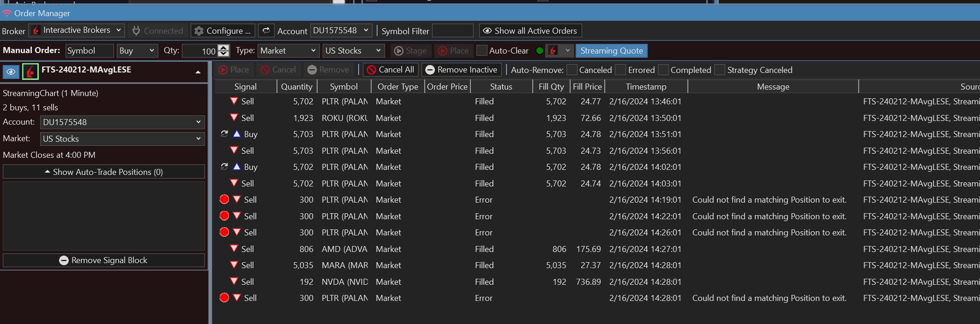Image resolution: width=980 pixels, height=324 pixels.
Task: Click the Remove Signal Block button
Action: point(104,260)
